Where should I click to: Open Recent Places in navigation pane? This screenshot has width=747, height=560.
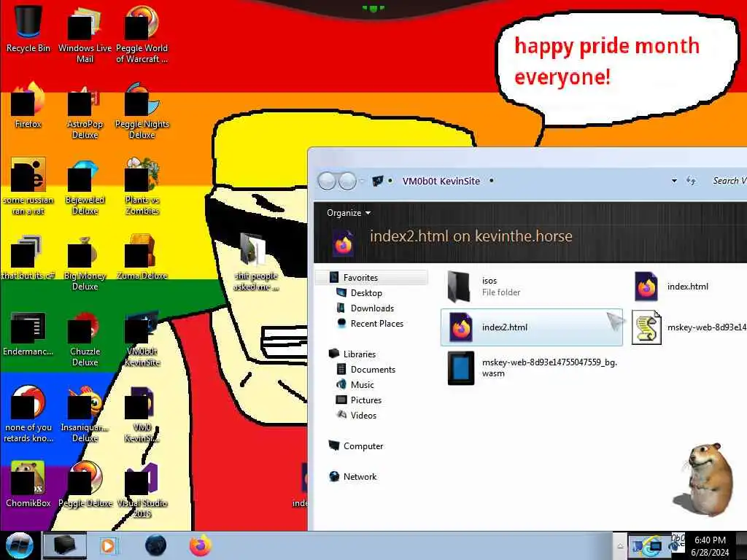point(376,323)
